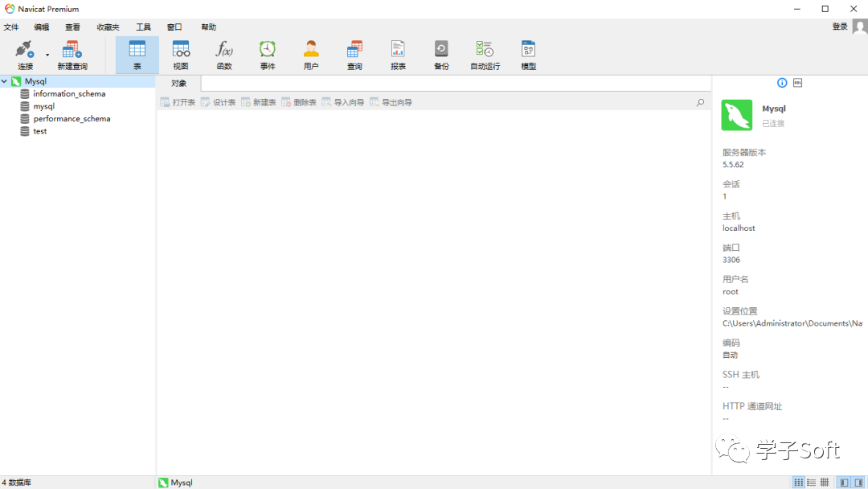Click the port value 3306

pos(731,260)
